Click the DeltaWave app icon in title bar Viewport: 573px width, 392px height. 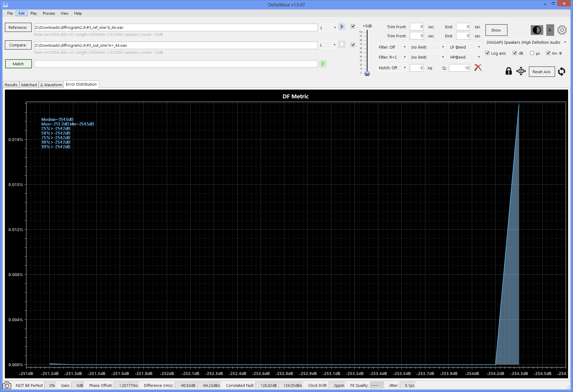(5, 5)
